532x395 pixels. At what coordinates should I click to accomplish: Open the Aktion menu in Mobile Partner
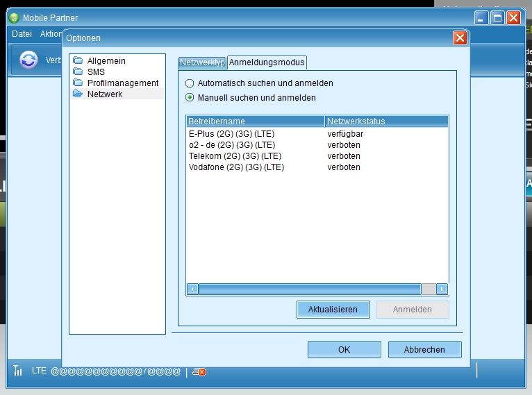pyautogui.click(x=51, y=34)
